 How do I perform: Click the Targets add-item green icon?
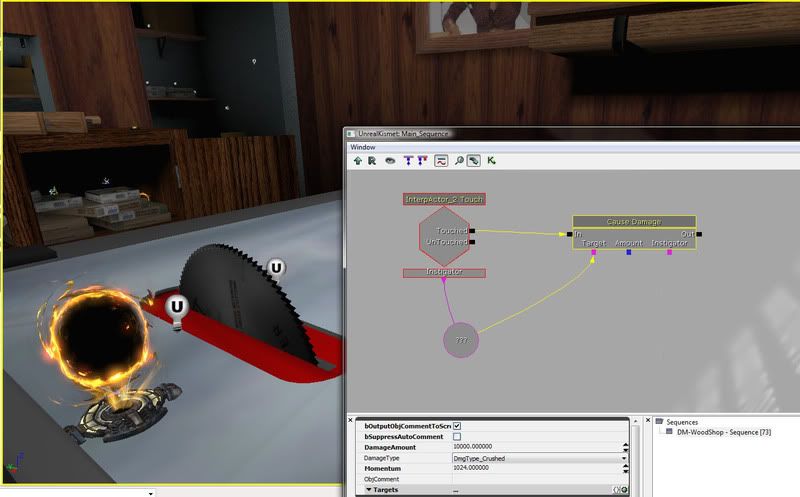pos(624,490)
